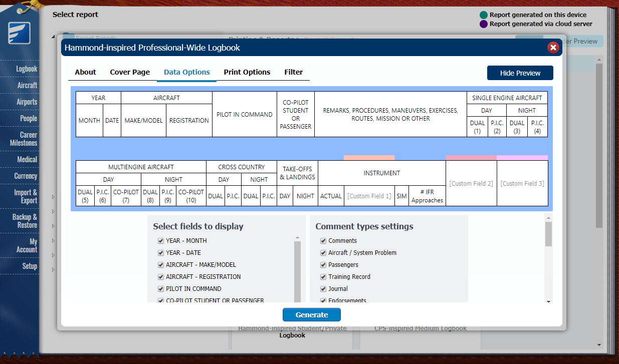Open the Filter tab

click(293, 72)
